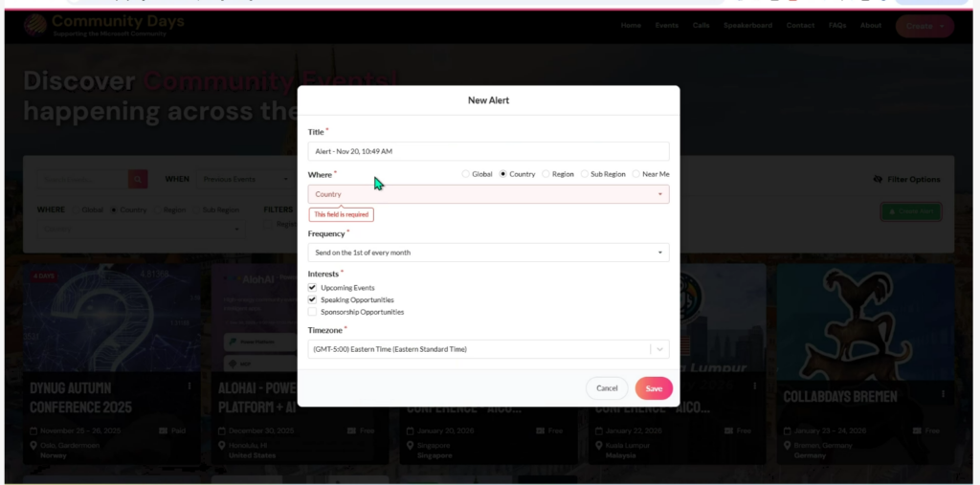Click the Community Days logo
The height and width of the screenshot is (485, 980).
34,26
